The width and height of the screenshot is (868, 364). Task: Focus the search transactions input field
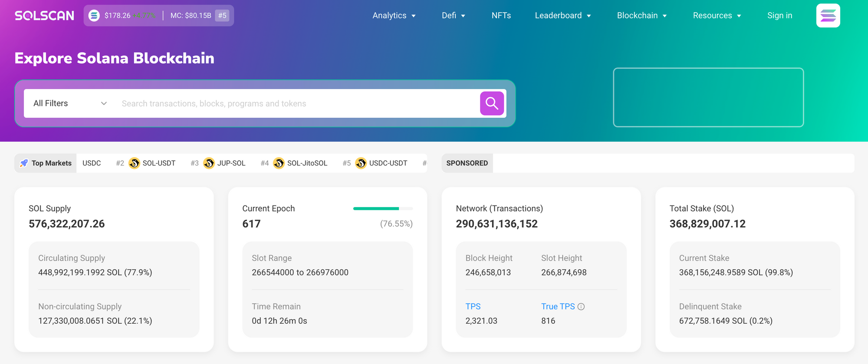pos(295,103)
